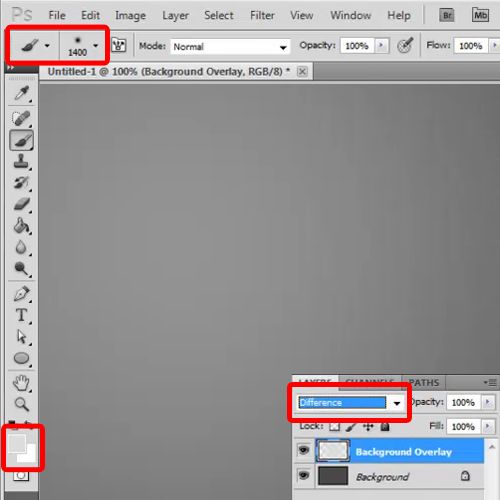This screenshot has width=500, height=500.
Task: Hide the Background Overlay layer
Action: click(x=303, y=451)
